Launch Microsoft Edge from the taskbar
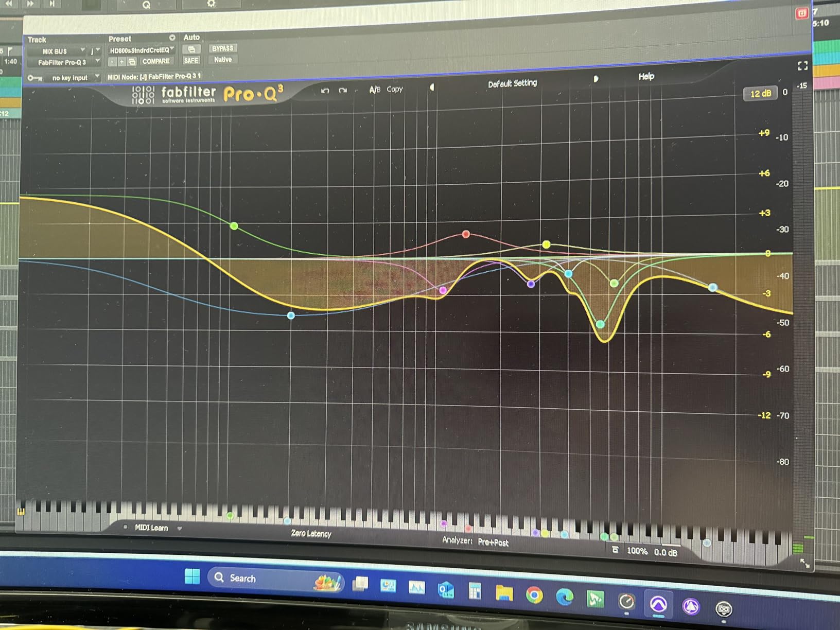840x630 pixels. point(565,597)
